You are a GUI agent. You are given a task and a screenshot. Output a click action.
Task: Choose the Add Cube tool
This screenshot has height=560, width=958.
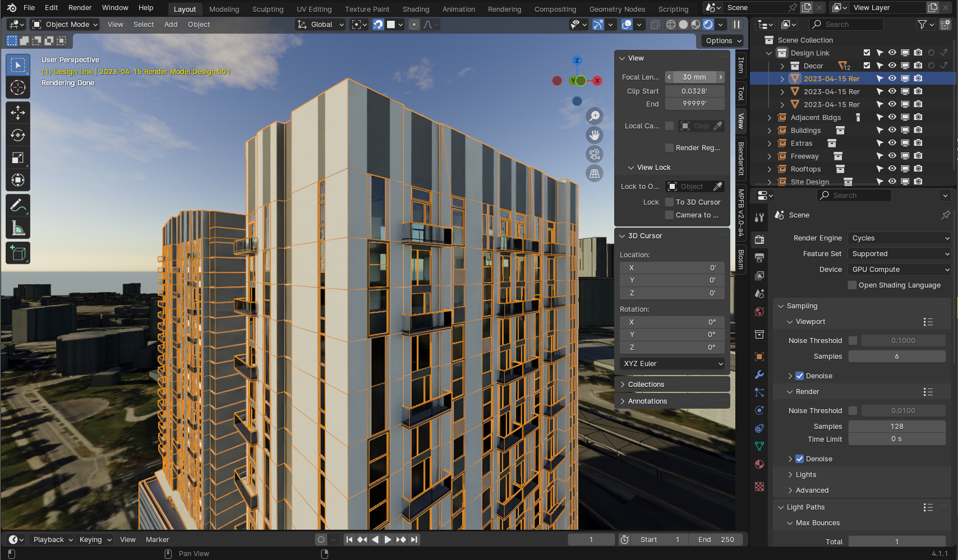pyautogui.click(x=18, y=253)
